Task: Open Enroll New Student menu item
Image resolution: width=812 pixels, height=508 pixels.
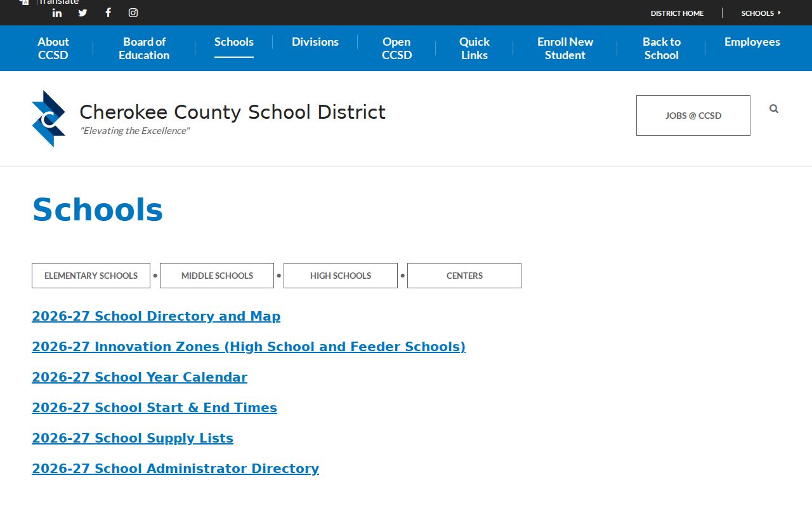Action: (x=565, y=48)
